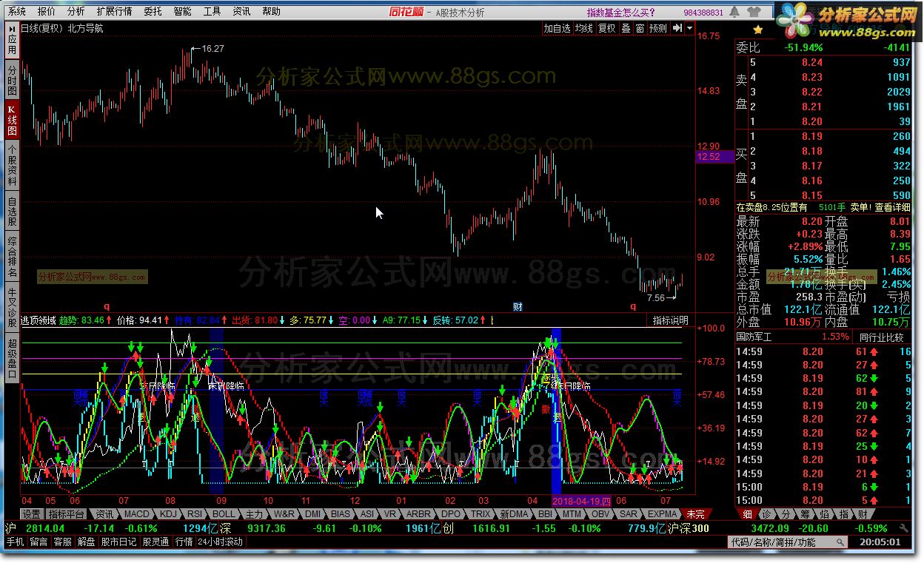Click the 同行业比较 link

click(x=882, y=337)
